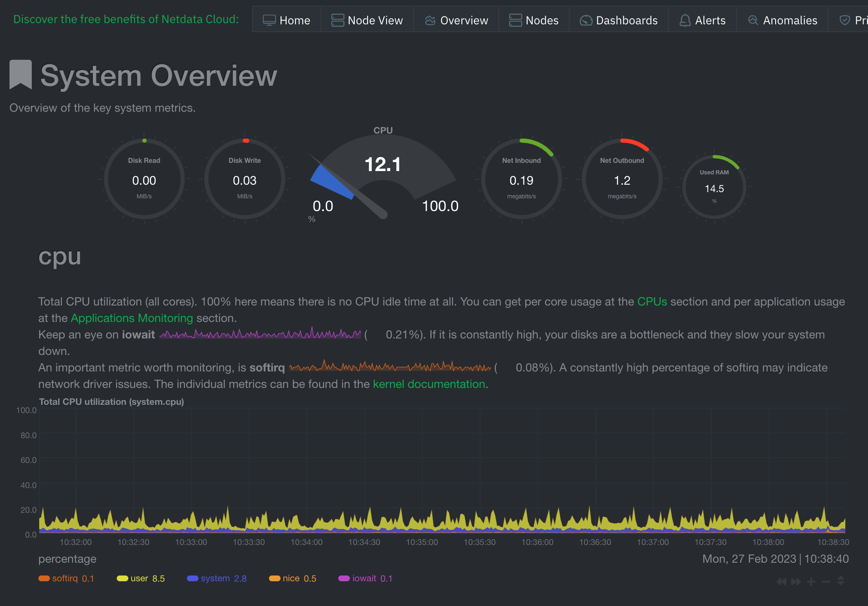Click the blue system color swatch in the legend
This screenshot has height=606, width=868.
(192, 578)
